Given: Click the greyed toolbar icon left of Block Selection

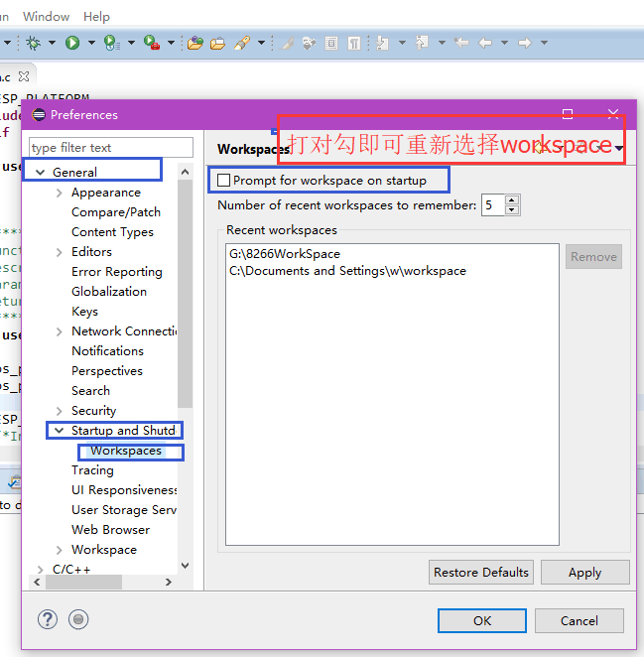Looking at the screenshot, I should (x=310, y=43).
